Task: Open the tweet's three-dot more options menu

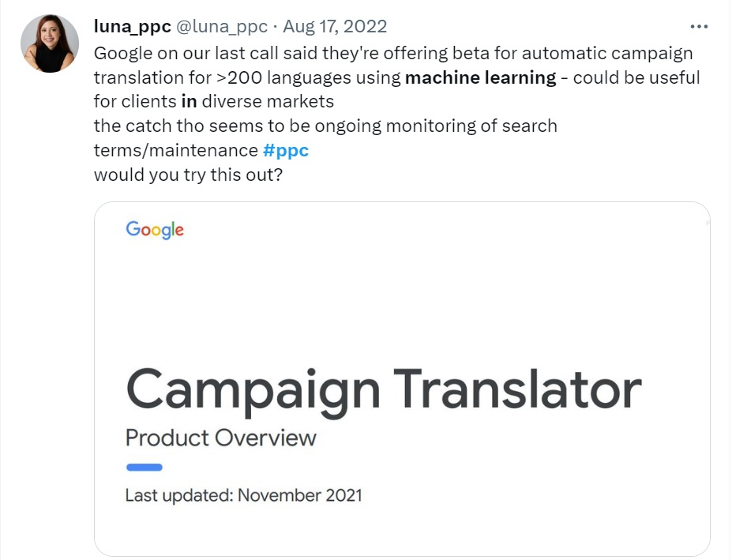Action: 699,27
